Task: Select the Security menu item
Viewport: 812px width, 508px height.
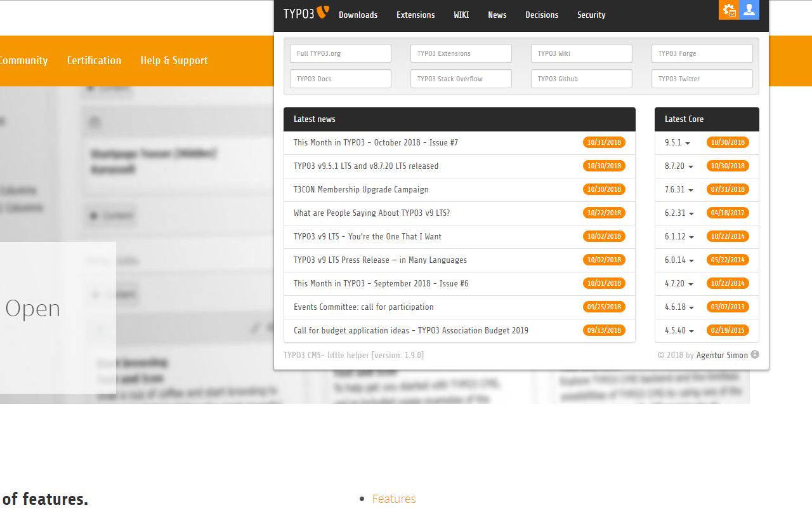Action: [591, 15]
